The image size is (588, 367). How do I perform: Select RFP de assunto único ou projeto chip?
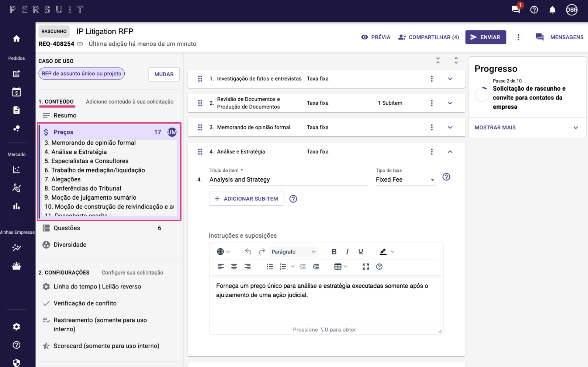[82, 74]
